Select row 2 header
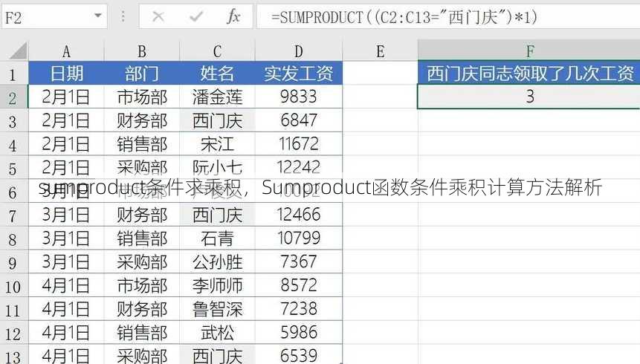 click(x=14, y=97)
